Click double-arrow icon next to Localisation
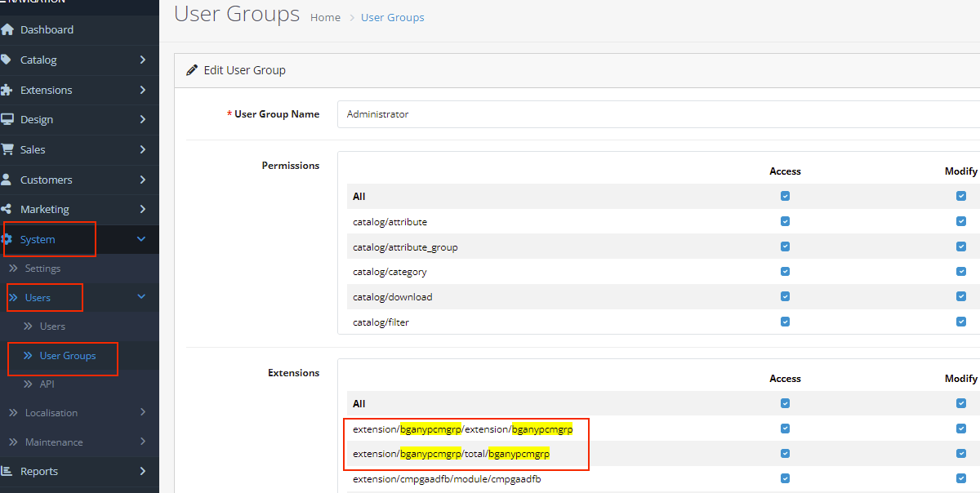The height and width of the screenshot is (493, 980). click(13, 413)
